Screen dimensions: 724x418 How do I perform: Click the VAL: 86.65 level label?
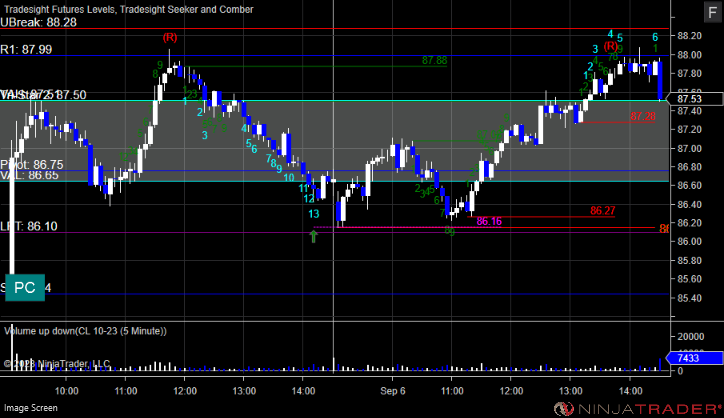pyautogui.click(x=30, y=175)
